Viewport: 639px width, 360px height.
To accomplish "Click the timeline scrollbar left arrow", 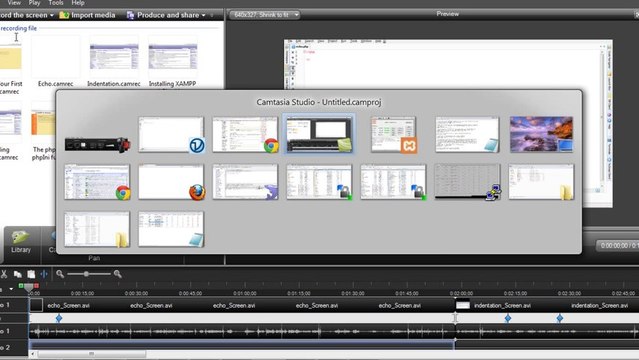I will point(33,354).
